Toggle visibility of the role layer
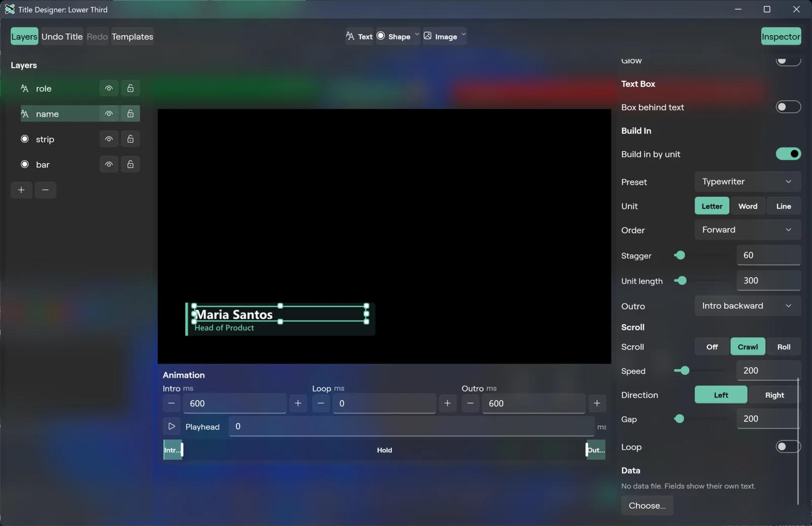Image resolution: width=812 pixels, height=526 pixels. (x=109, y=88)
